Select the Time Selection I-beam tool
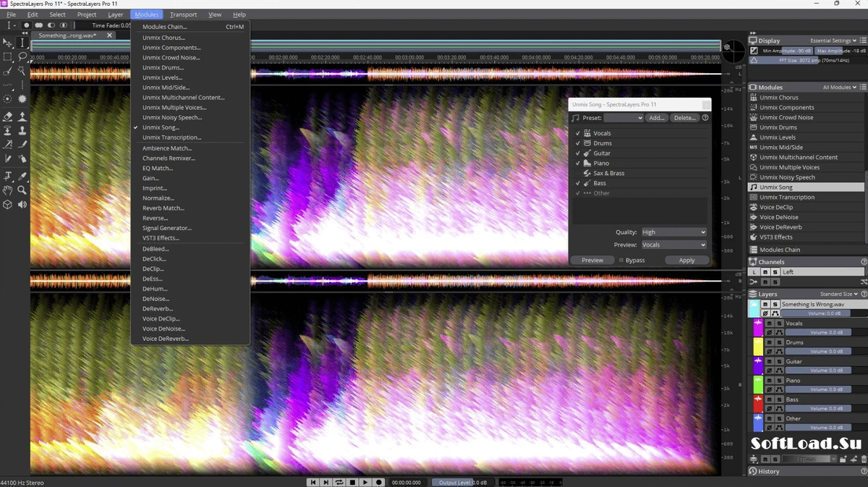Image resolution: width=868 pixels, height=487 pixels. [x=22, y=43]
